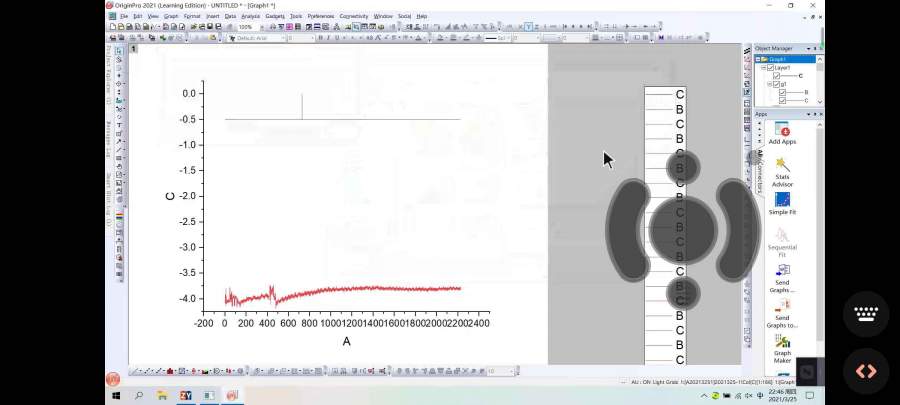
Task: Select the Pointer tool in left toolbar
Action: click(119, 50)
